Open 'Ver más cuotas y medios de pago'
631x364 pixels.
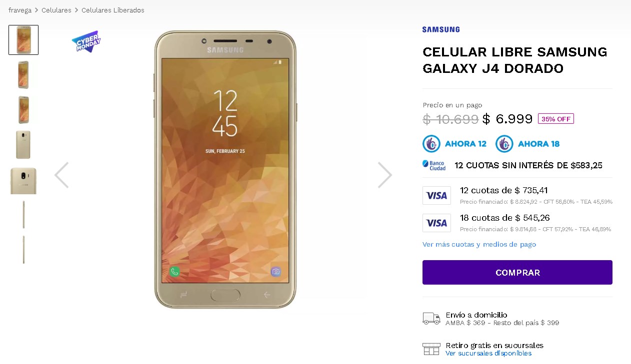pos(479,244)
